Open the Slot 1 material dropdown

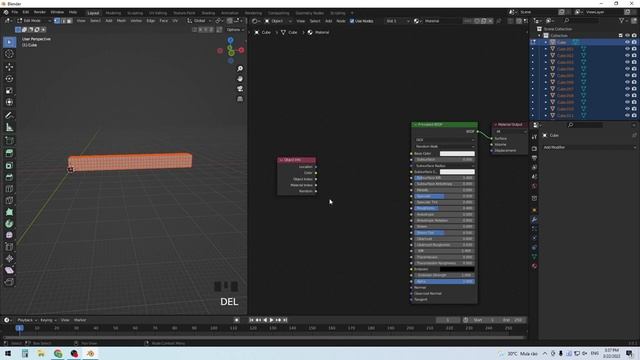[397, 21]
